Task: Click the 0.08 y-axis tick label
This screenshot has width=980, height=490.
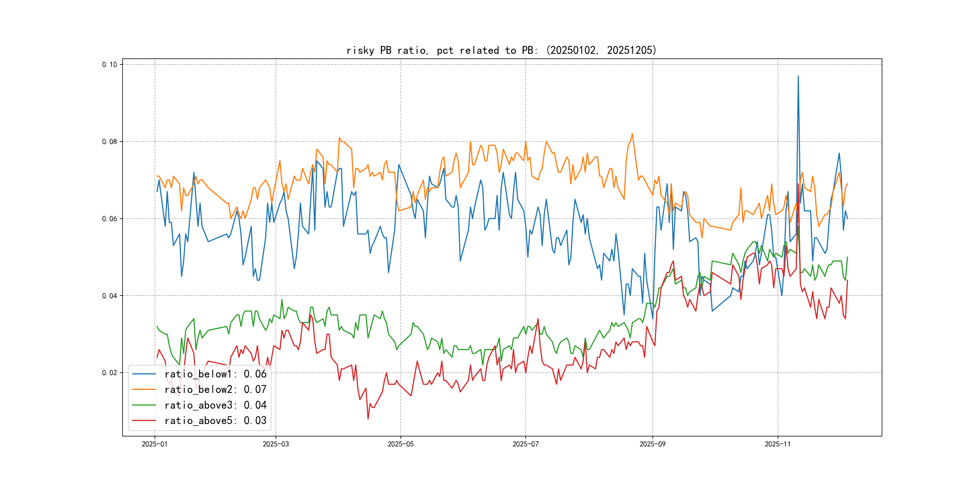Action: tap(109, 142)
